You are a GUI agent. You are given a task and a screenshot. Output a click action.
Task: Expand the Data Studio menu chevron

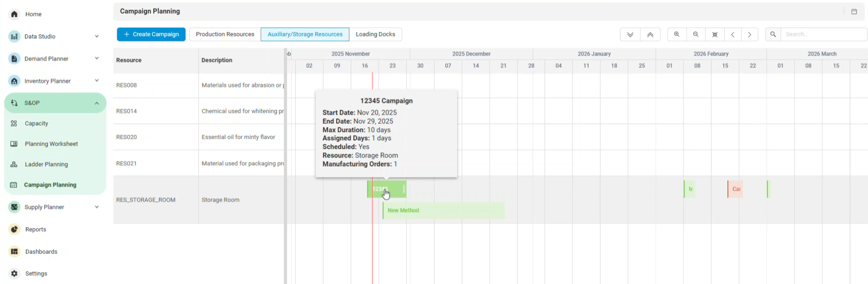point(97,36)
